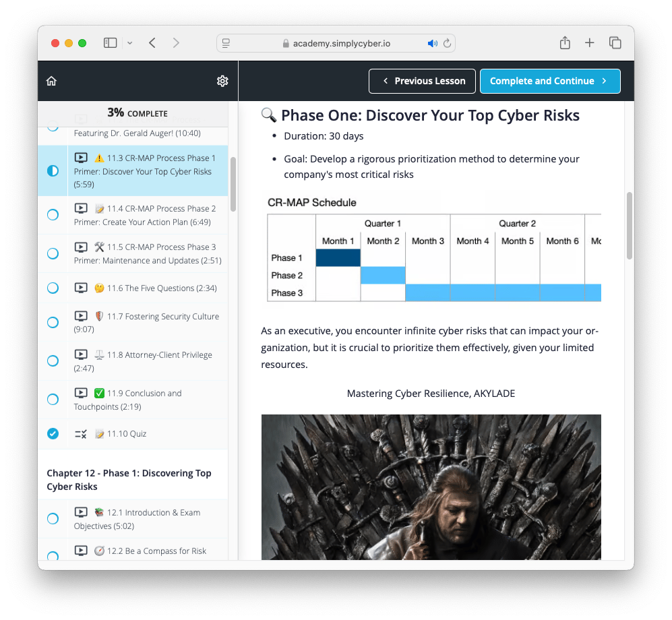Click the checked circle for 11.10 Quiz
Screen dimensions: 672x620
click(x=53, y=433)
